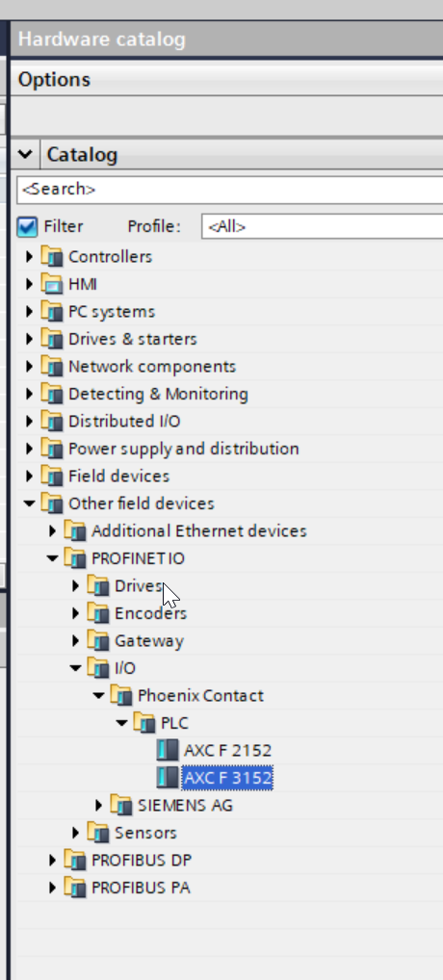Collapse the PROFINET IO tree node arrow
Image resolution: width=443 pixels, height=980 pixels.
tap(52, 558)
